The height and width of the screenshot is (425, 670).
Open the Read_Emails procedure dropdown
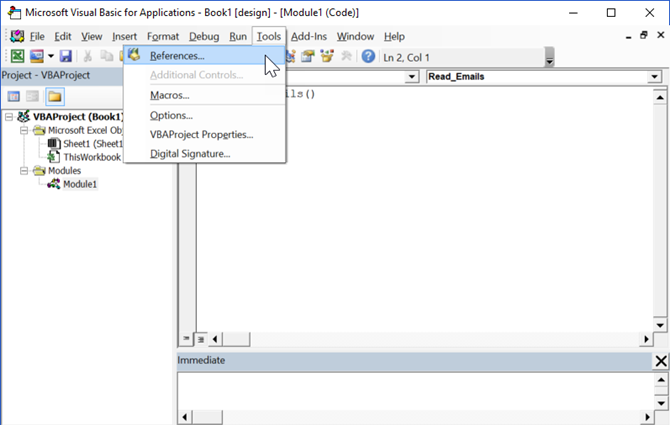pyautogui.click(x=654, y=77)
